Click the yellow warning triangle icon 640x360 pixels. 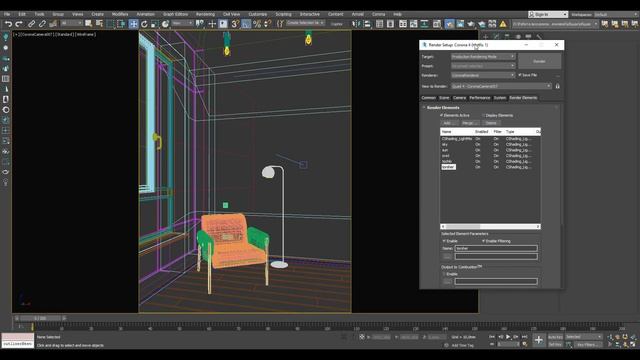(503, 24)
